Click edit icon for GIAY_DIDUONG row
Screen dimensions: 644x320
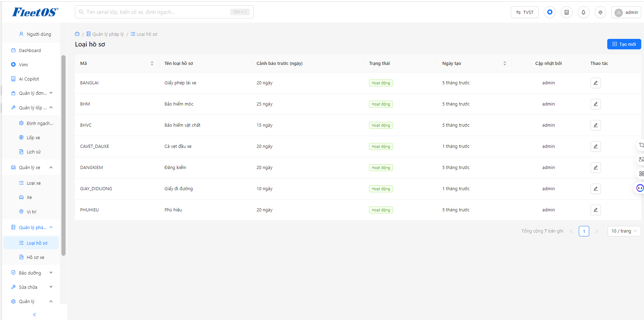pos(595,189)
